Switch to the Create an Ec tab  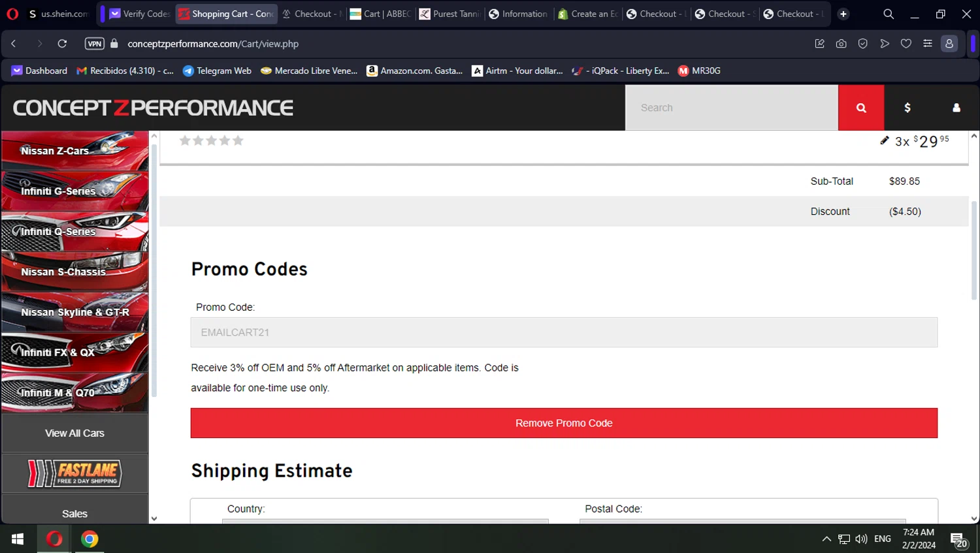(x=588, y=14)
